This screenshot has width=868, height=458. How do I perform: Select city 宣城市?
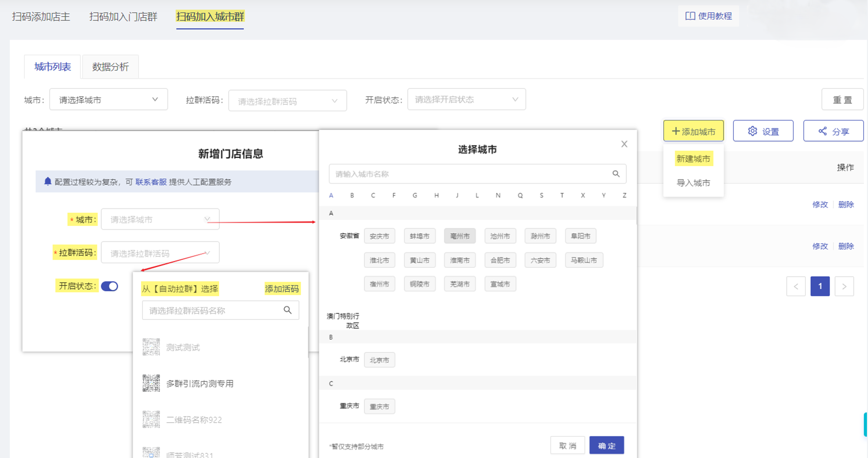500,284
